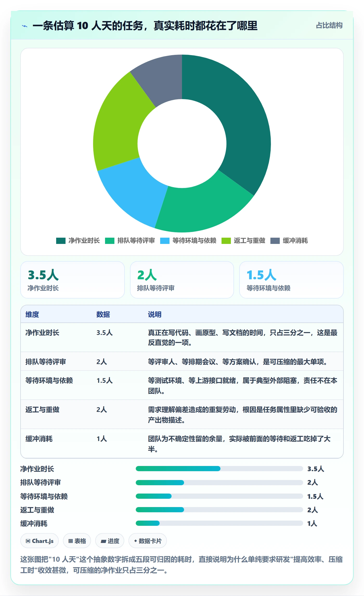364x596 pixels.
Task: Toggle the 缓冲消耗 legend item
Action: 289,241
